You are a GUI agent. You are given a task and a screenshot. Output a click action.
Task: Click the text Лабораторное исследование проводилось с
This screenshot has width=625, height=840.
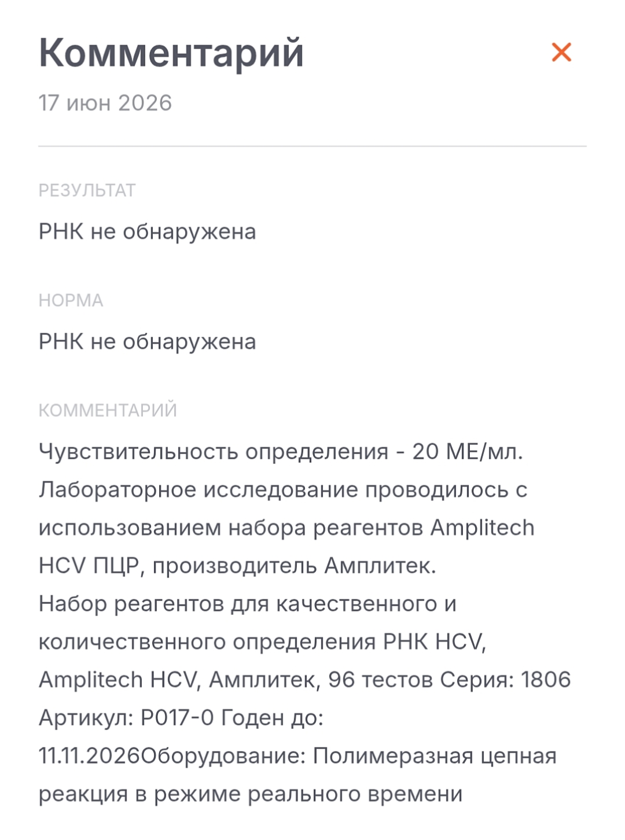[x=283, y=490]
